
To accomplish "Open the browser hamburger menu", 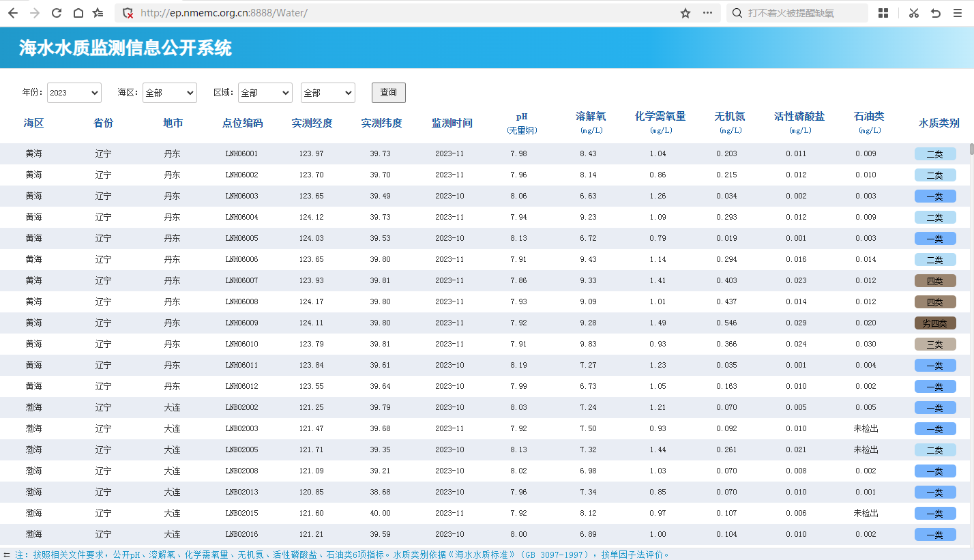I will point(958,13).
